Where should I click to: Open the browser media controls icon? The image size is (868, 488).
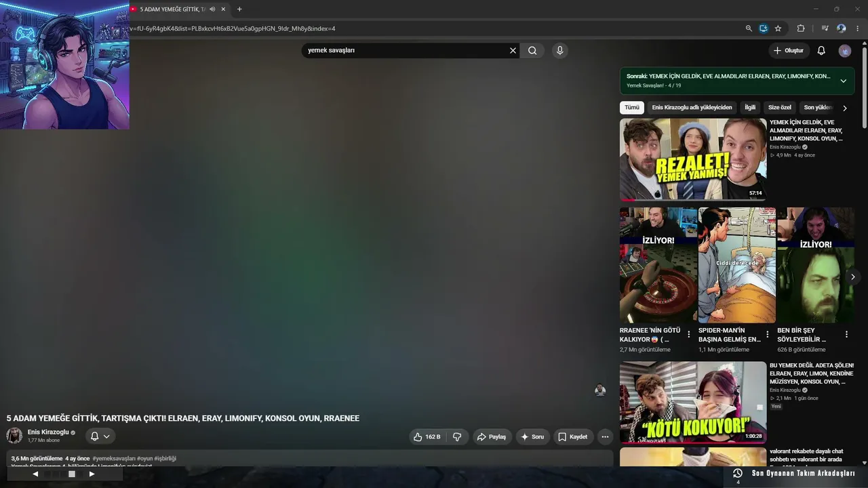[825, 28]
